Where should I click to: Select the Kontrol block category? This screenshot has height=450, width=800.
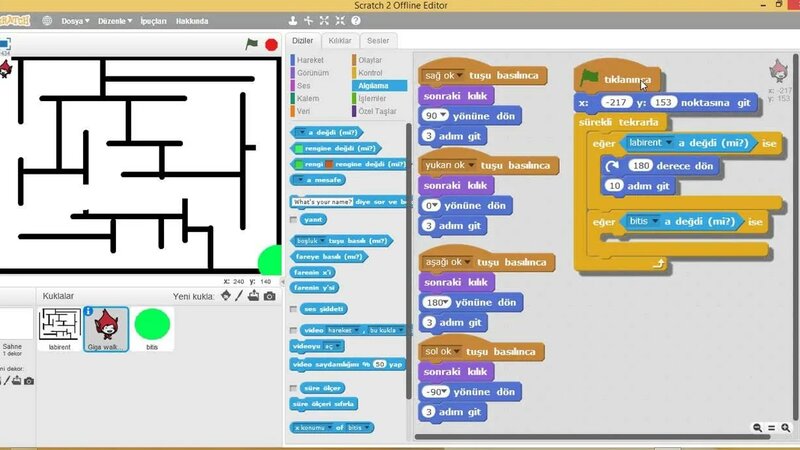(x=370, y=73)
